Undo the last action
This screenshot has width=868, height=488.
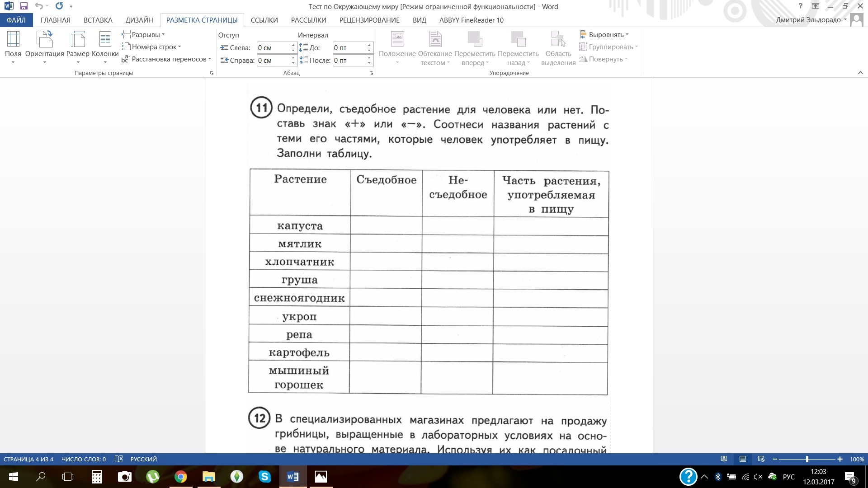(39, 6)
